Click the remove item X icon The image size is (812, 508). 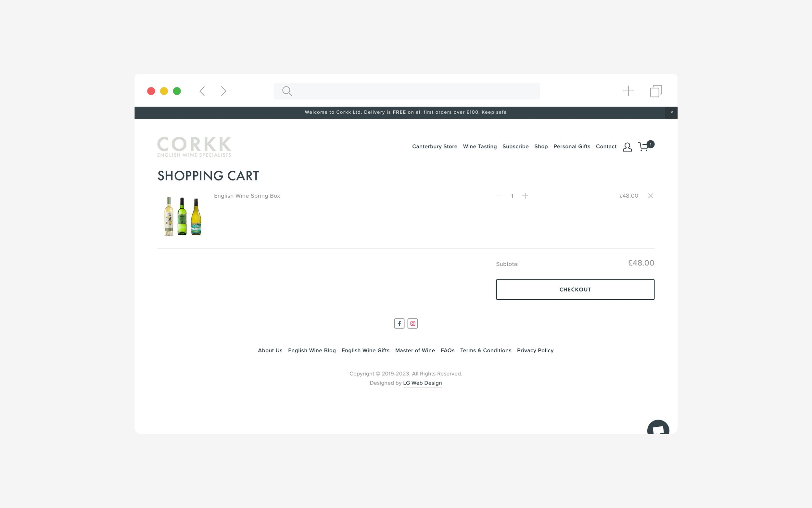651,195
